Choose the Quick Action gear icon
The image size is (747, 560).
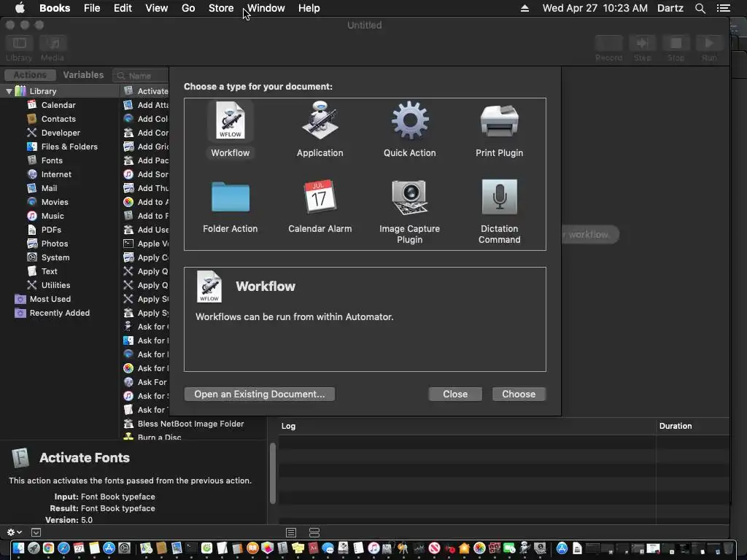tap(410, 121)
